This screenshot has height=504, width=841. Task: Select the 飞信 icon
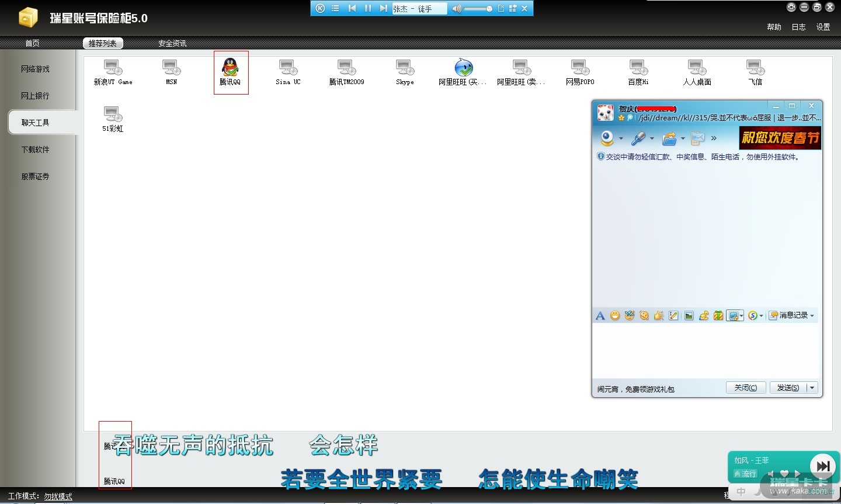[x=755, y=72]
